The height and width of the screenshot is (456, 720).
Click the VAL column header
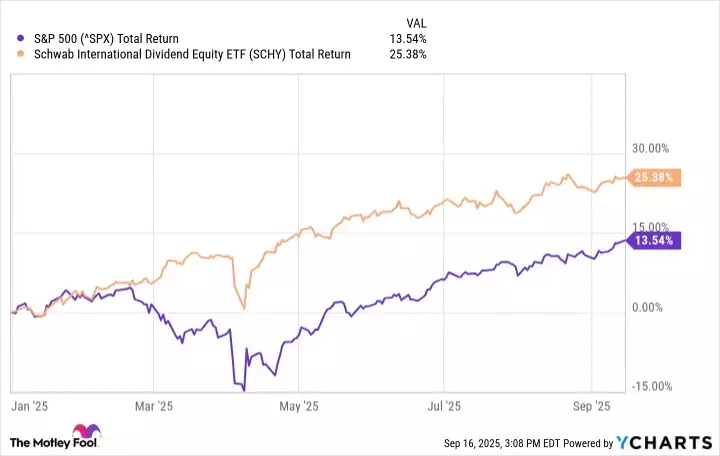pyautogui.click(x=417, y=20)
